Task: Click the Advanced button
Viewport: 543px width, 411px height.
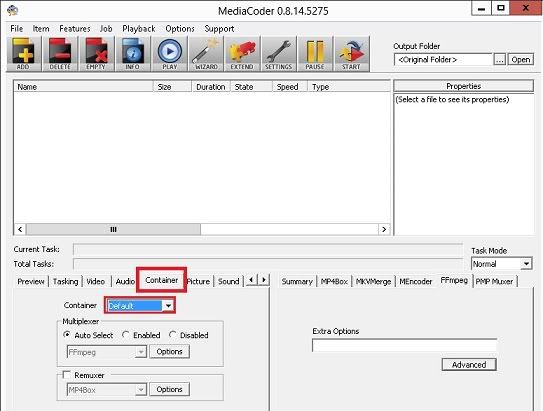Action: tap(469, 365)
